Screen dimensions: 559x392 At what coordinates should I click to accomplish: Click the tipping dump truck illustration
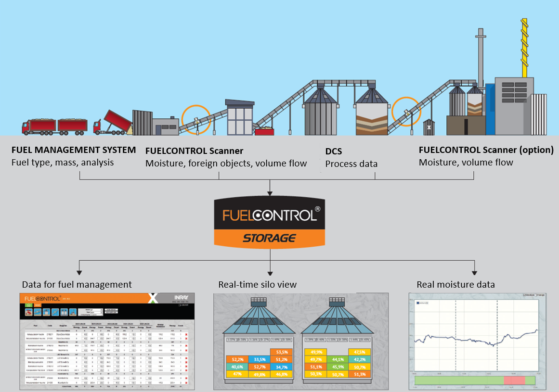(x=113, y=123)
